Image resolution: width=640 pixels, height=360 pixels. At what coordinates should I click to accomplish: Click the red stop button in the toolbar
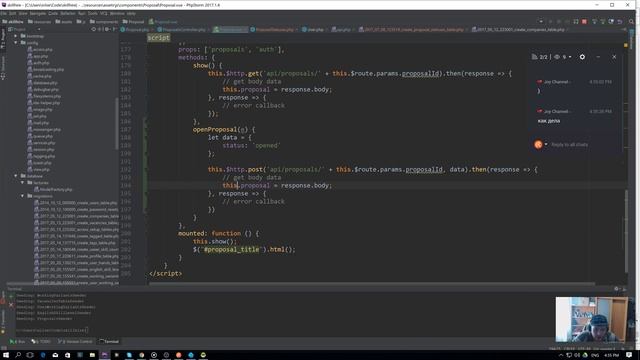pos(584,22)
